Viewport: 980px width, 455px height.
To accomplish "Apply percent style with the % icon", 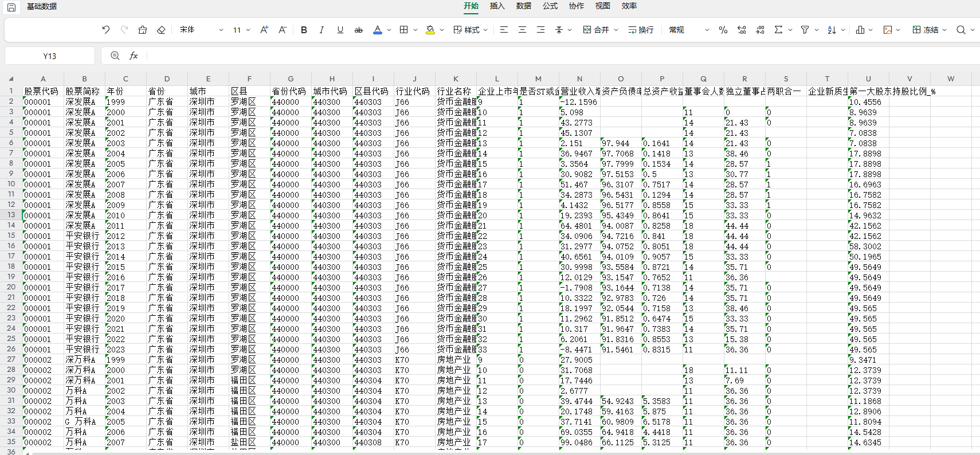I will pyautogui.click(x=723, y=30).
